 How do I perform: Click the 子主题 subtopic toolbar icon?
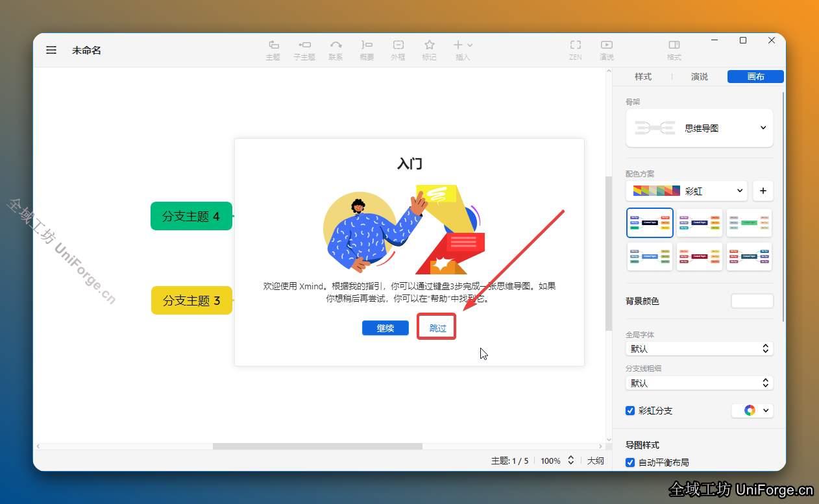click(x=304, y=50)
